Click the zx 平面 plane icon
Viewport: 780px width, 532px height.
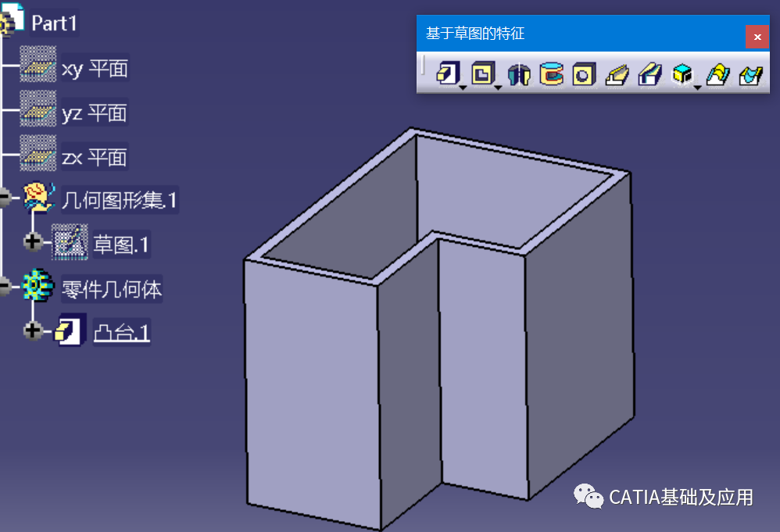pos(38,152)
